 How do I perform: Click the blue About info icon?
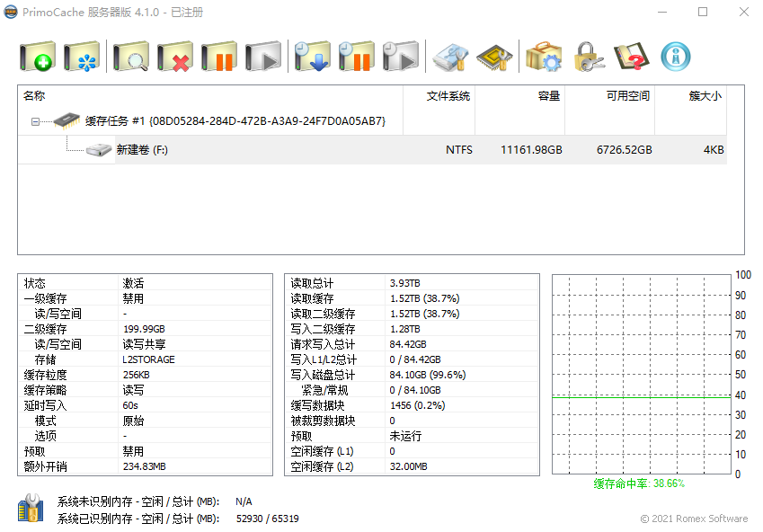[x=676, y=58]
